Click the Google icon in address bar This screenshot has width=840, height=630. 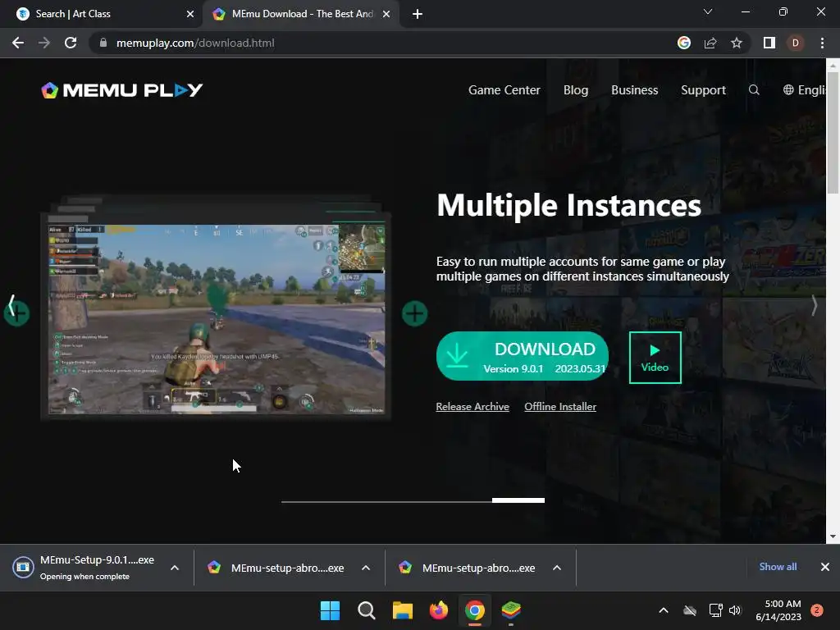pyautogui.click(x=683, y=43)
